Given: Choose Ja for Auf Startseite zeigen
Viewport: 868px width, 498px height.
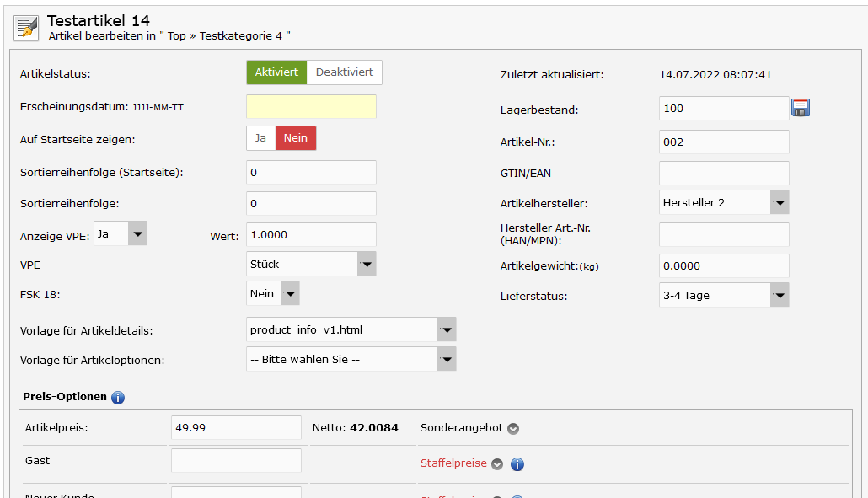Looking at the screenshot, I should coord(261,138).
